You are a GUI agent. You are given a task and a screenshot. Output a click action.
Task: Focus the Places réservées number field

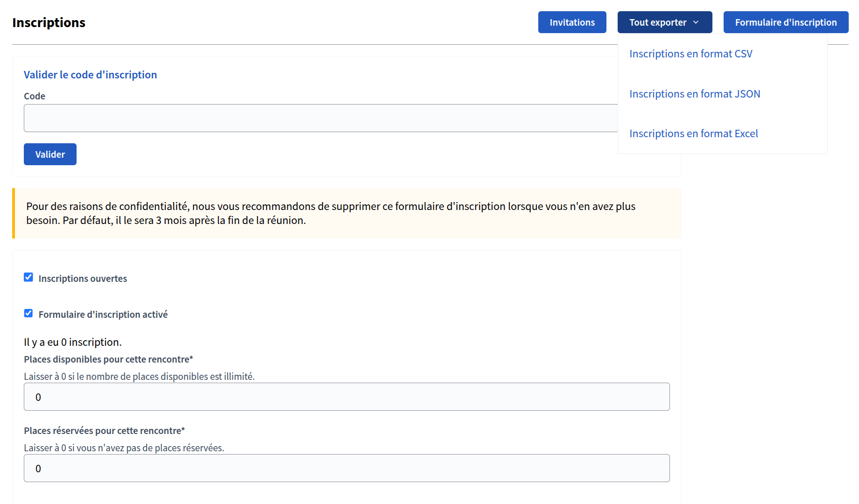click(347, 468)
